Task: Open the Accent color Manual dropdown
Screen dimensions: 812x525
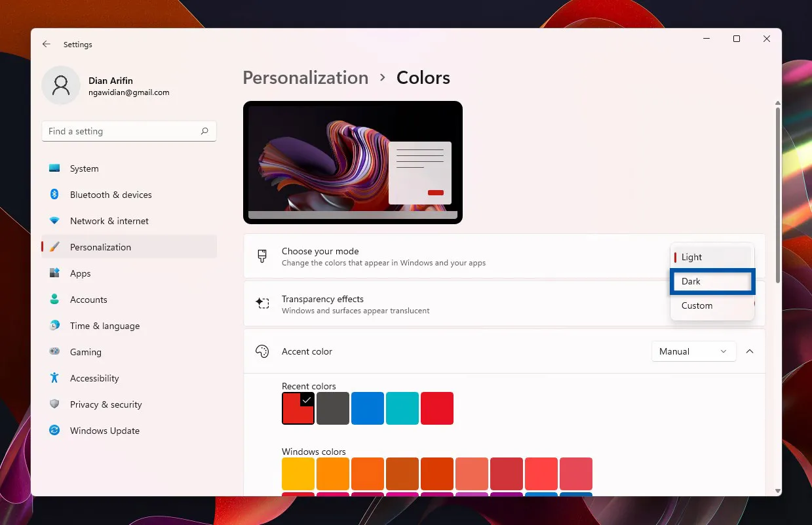Action: click(693, 351)
